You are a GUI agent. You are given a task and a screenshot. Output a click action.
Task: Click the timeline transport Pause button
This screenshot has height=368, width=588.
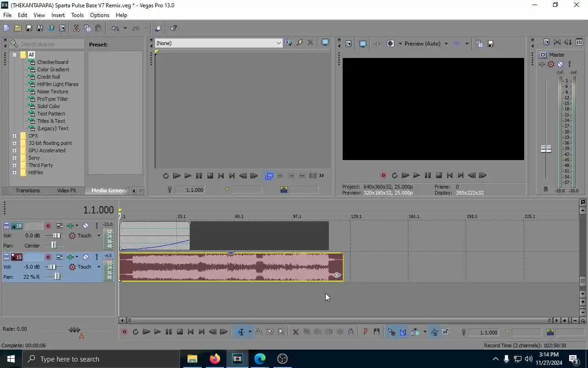[169, 332]
